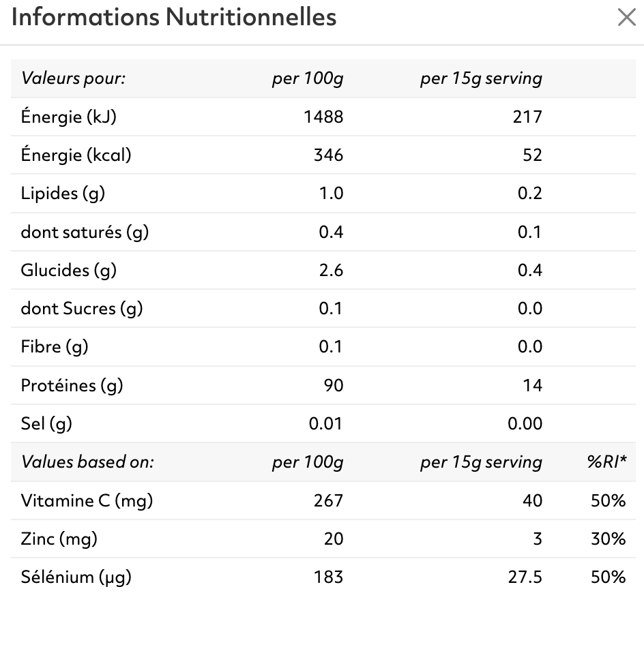Click the %RI* column header

coord(606,462)
